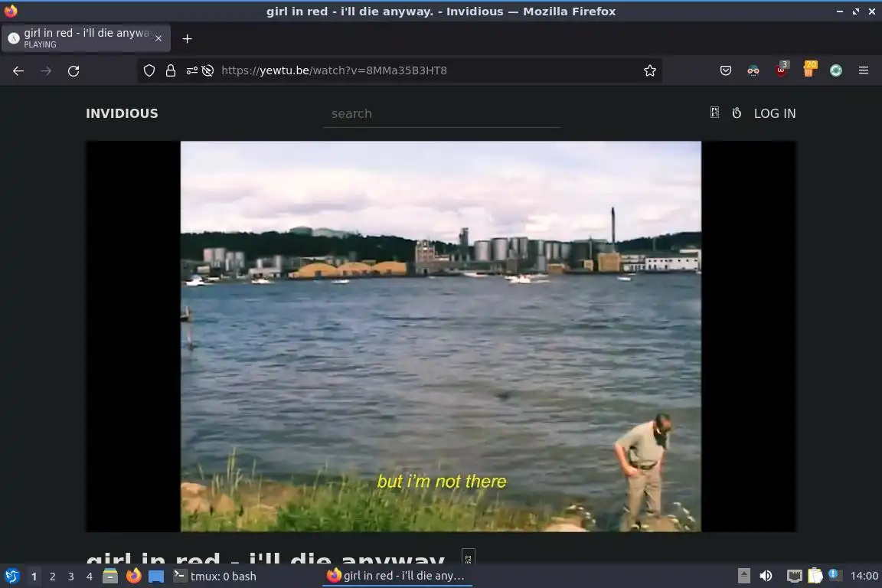882x588 pixels.
Task: Click the blue show-desktop icon in the taskbar
Action: [x=156, y=577]
